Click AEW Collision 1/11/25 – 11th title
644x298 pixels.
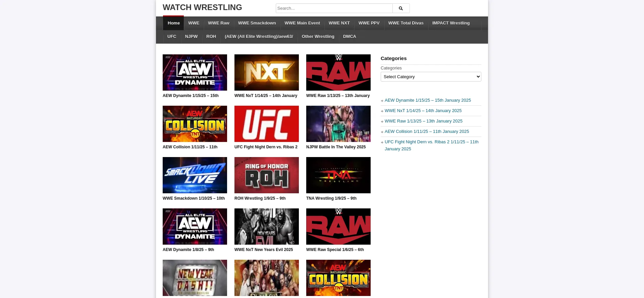click(190, 147)
